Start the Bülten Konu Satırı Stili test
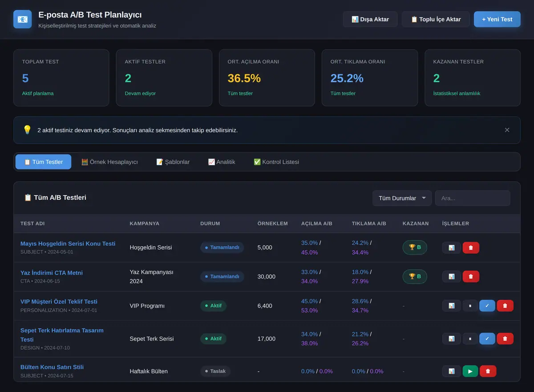This screenshot has height=392, width=534. coord(470,371)
